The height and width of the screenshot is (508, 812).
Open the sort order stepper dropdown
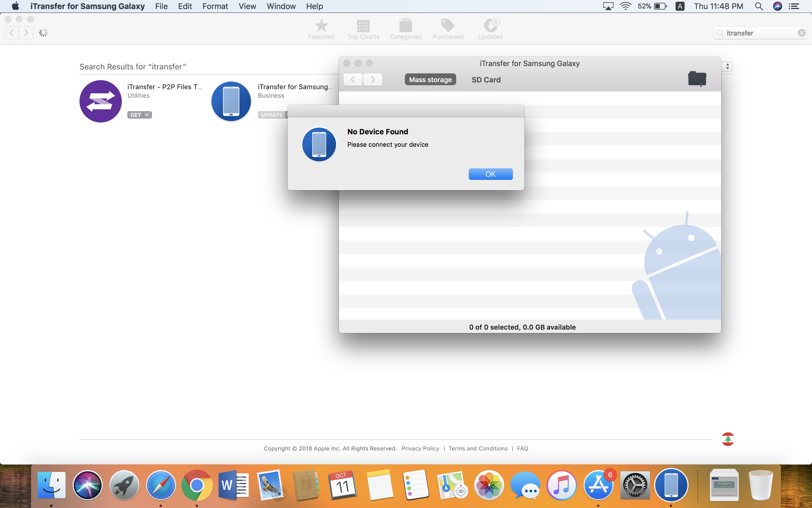pos(727,66)
